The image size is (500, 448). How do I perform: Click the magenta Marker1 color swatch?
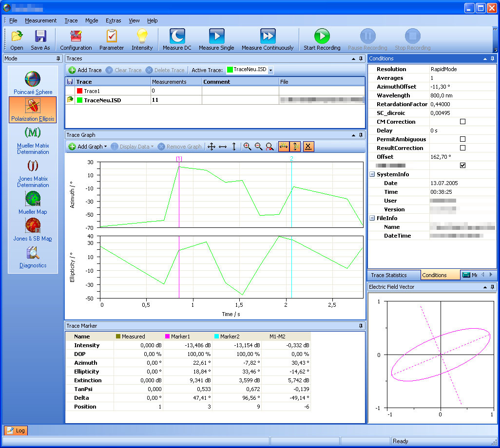coord(167,336)
